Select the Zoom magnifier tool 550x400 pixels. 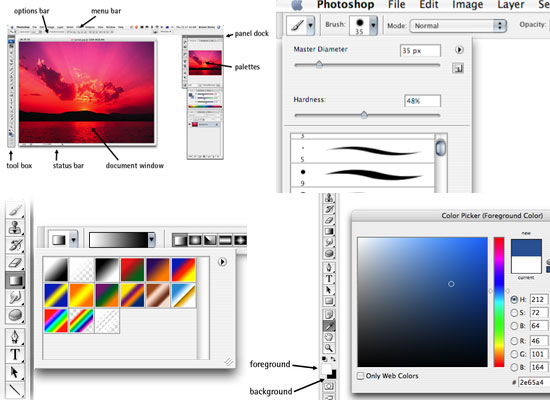click(x=329, y=348)
